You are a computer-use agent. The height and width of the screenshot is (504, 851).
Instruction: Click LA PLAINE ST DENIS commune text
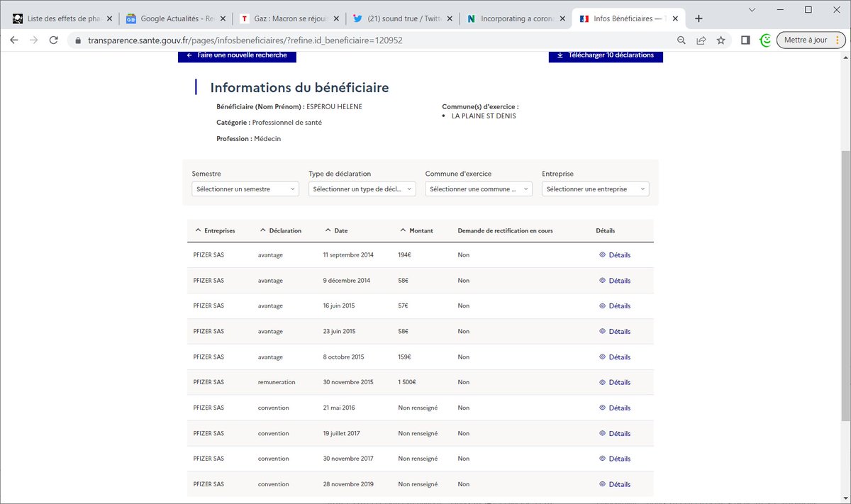[x=484, y=116]
